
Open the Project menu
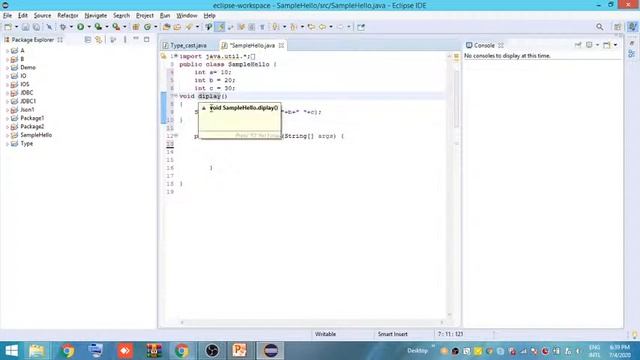(144, 16)
